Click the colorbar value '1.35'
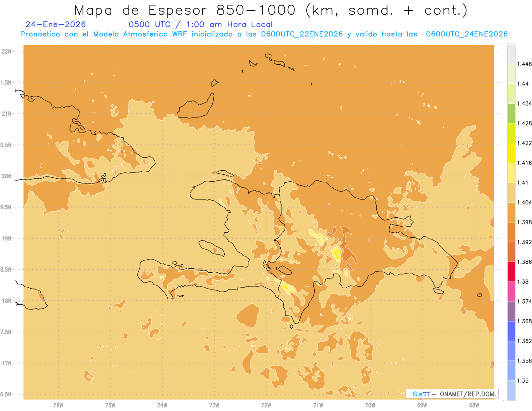 524,381
